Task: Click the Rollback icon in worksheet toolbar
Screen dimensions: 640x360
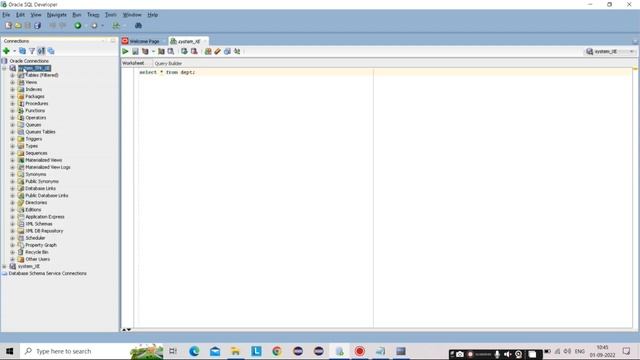Action: 194,51
